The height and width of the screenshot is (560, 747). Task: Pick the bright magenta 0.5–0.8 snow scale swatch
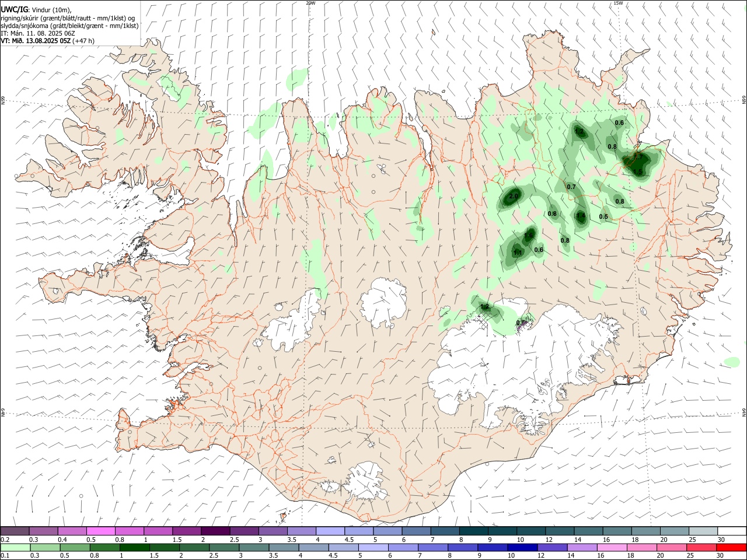pyautogui.click(x=101, y=531)
